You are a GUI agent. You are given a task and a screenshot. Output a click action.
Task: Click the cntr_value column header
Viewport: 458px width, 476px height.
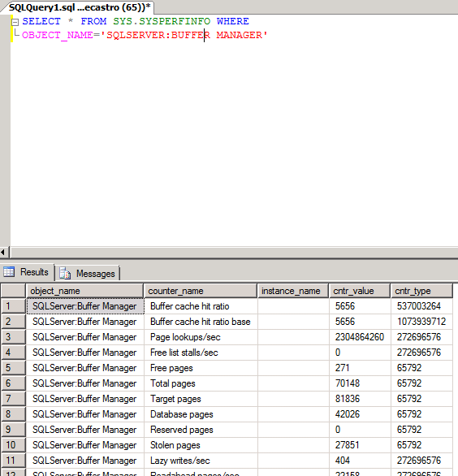pyautogui.click(x=360, y=291)
